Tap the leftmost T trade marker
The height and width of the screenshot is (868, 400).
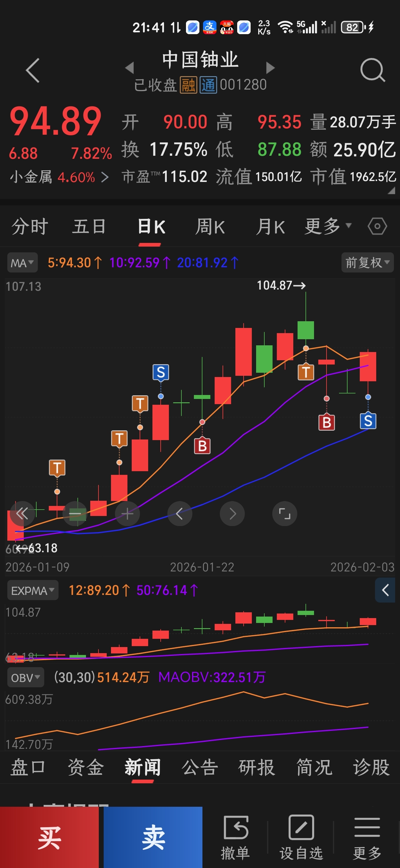tap(57, 468)
